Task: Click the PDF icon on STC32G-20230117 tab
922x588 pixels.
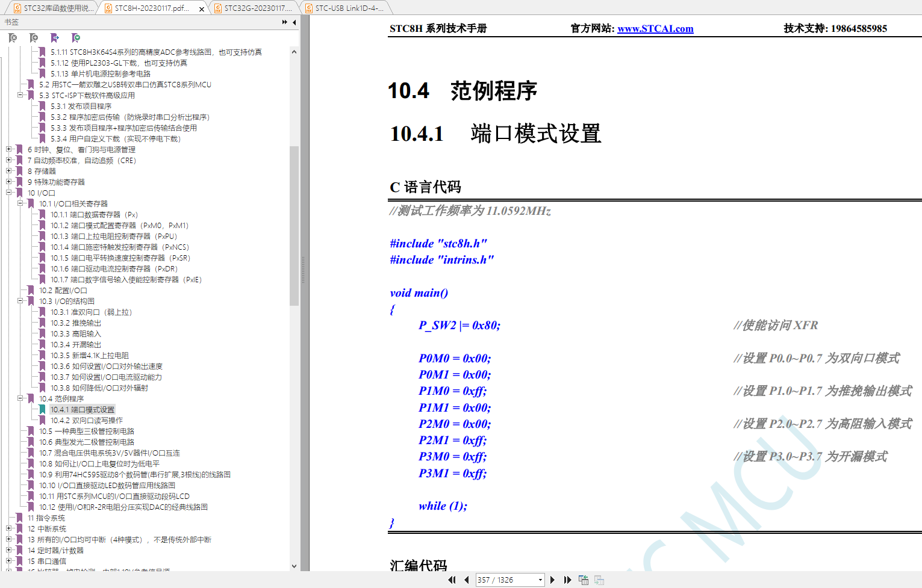Action: pyautogui.click(x=217, y=8)
